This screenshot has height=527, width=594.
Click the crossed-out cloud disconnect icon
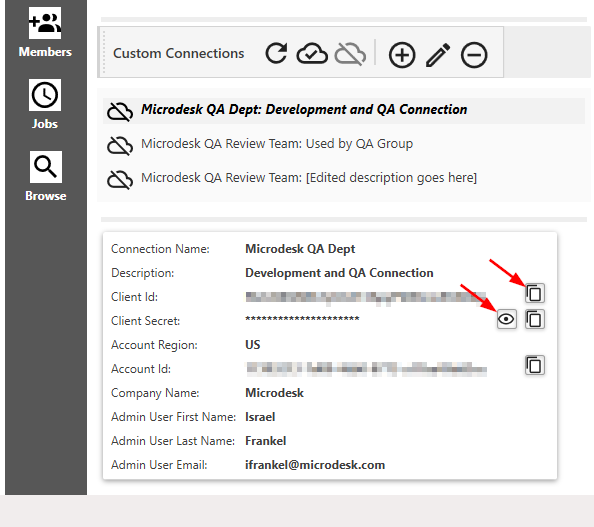click(350, 54)
